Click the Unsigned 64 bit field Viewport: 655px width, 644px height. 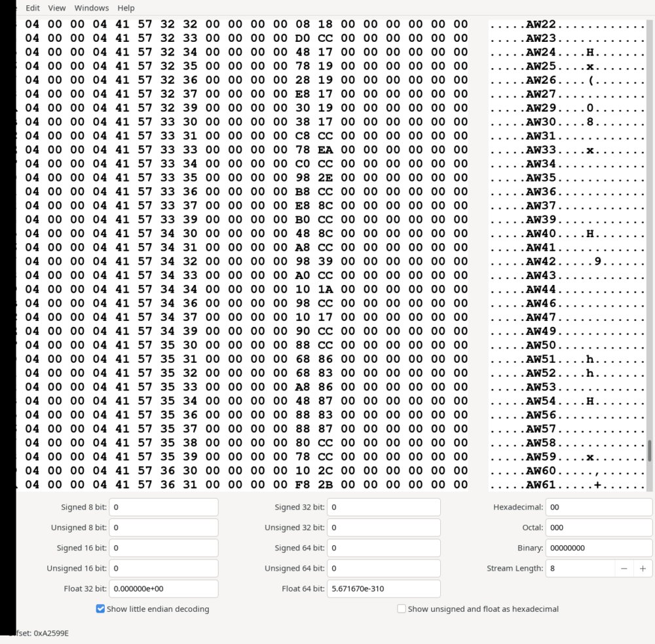pyautogui.click(x=383, y=569)
